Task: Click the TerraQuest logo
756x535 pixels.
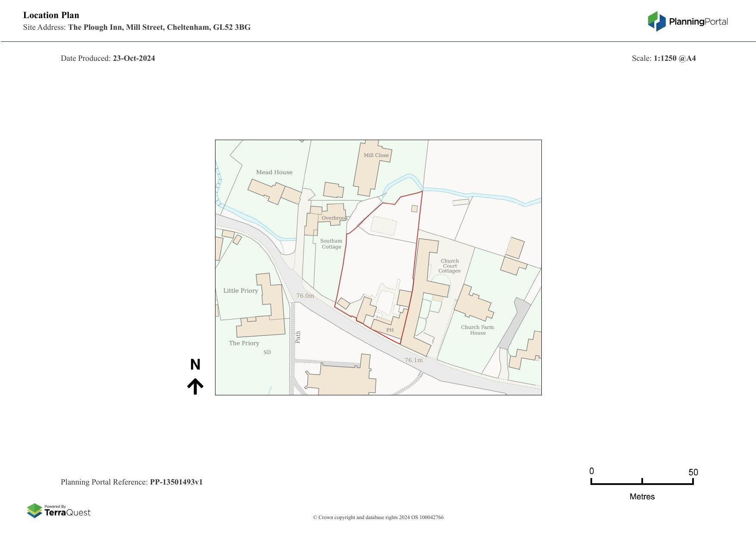Action: (59, 511)
